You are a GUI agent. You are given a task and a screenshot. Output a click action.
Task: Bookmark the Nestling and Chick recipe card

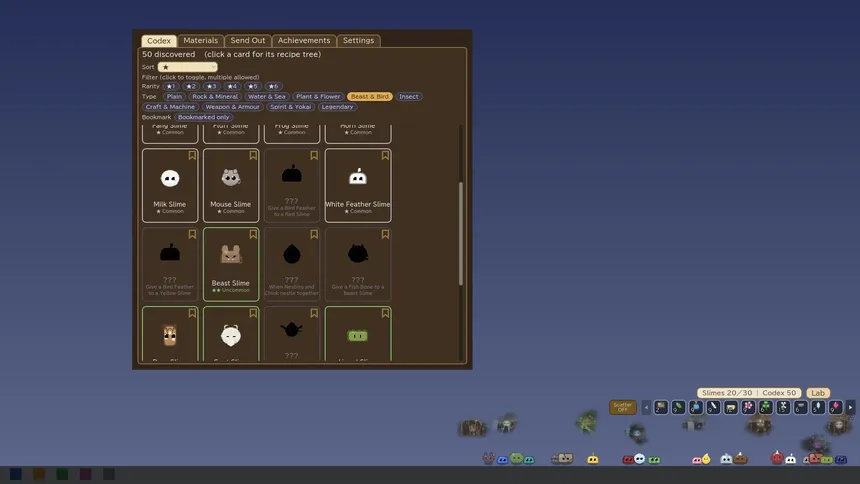pos(314,235)
